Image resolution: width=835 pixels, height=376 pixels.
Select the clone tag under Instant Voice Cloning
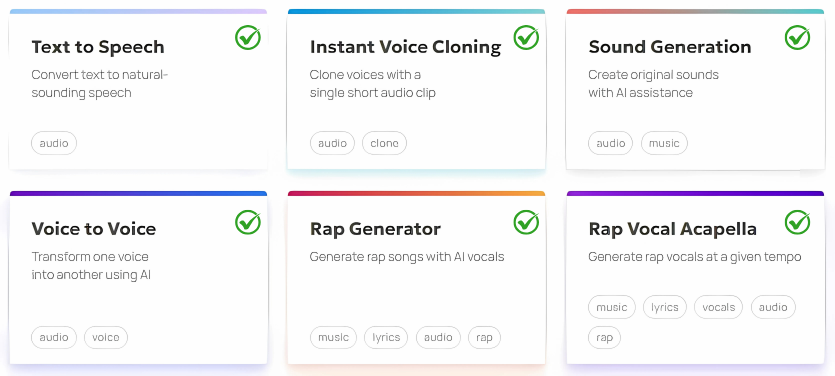[384, 143]
